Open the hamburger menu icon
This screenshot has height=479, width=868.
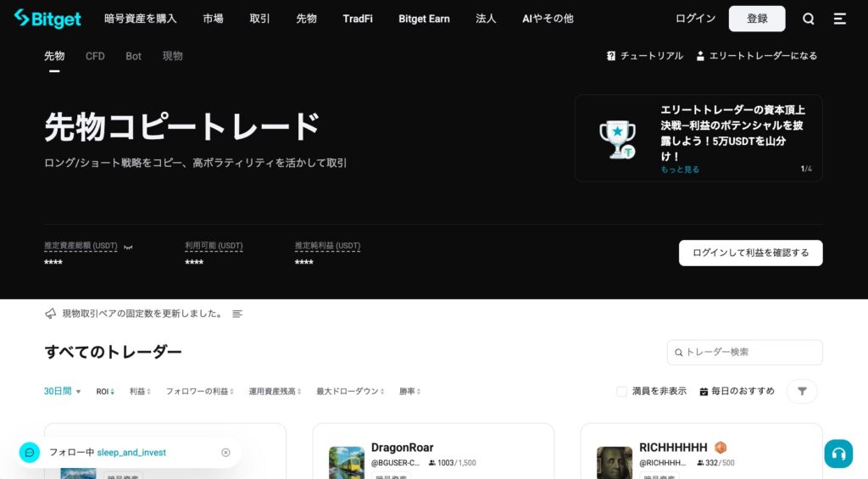coord(840,19)
